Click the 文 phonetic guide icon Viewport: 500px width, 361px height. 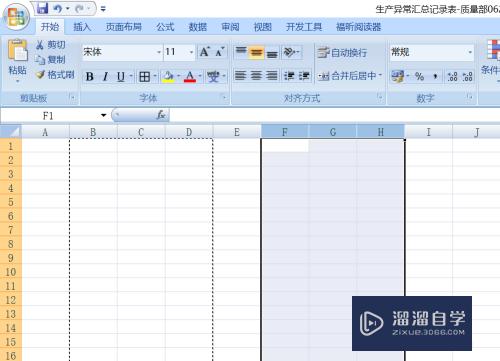(x=213, y=77)
